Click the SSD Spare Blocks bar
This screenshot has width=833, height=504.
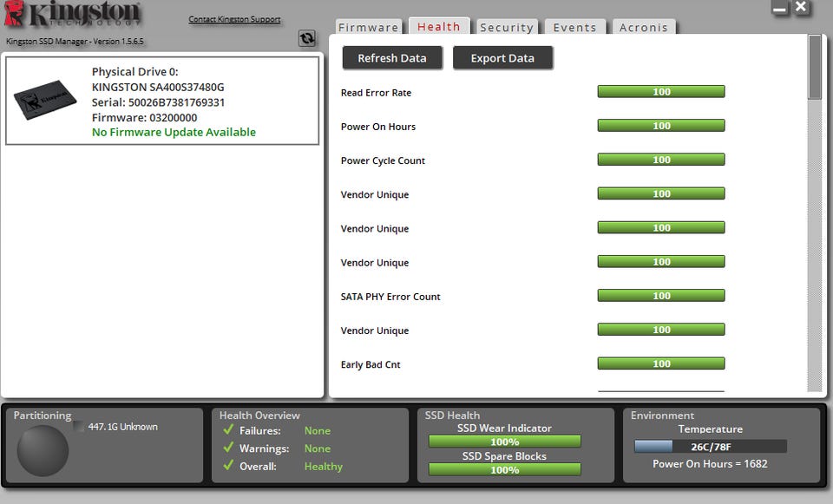pyautogui.click(x=505, y=469)
